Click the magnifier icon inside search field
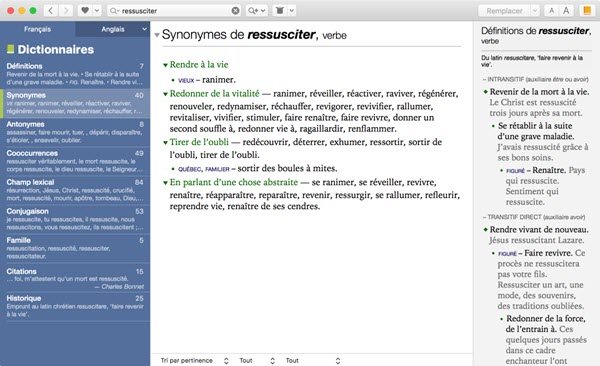 pos(114,11)
